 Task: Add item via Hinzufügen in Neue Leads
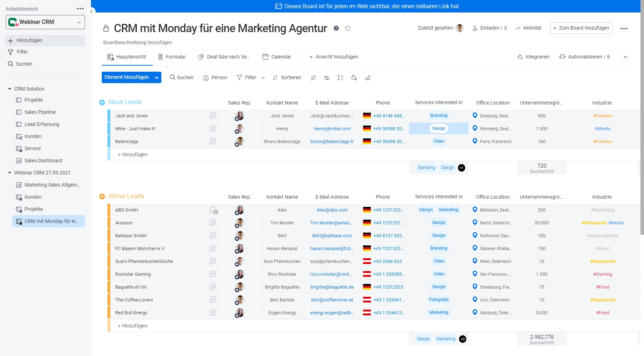point(132,154)
